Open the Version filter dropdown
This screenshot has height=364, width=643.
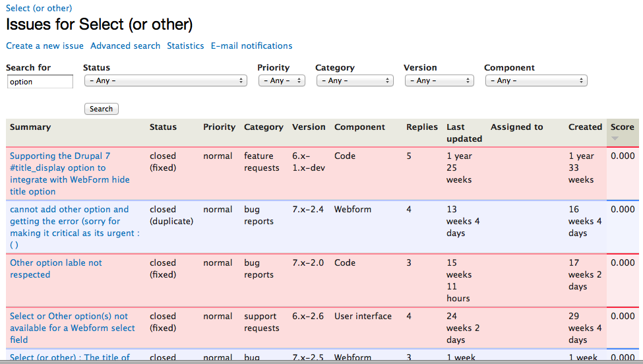coord(439,80)
